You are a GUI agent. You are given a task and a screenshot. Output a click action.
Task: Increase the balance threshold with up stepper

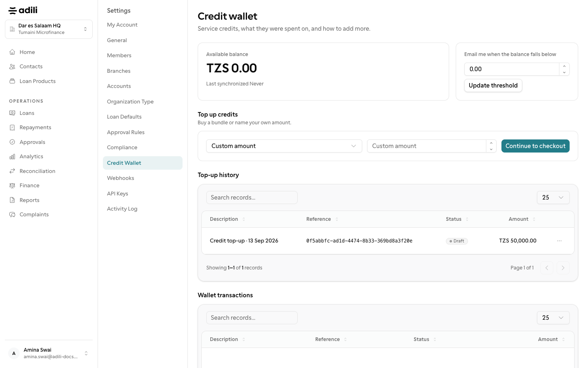click(x=564, y=66)
